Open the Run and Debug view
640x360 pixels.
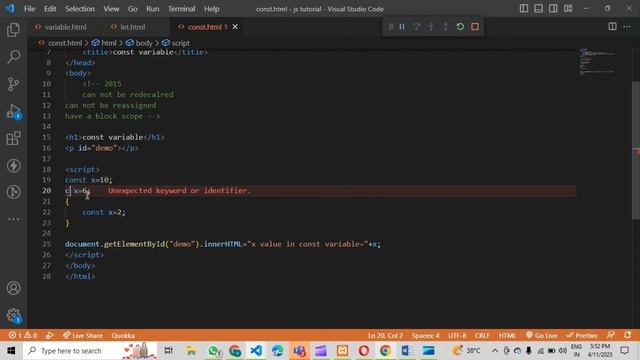click(13, 111)
